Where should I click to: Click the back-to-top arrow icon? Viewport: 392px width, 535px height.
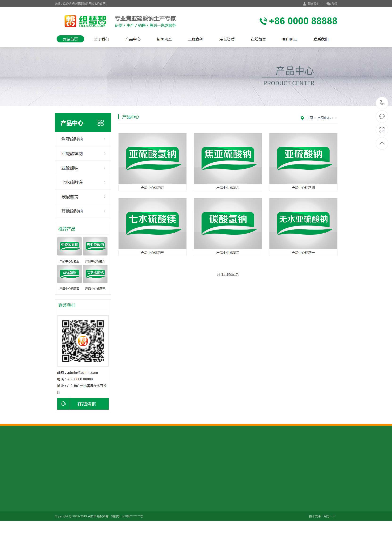point(382,143)
